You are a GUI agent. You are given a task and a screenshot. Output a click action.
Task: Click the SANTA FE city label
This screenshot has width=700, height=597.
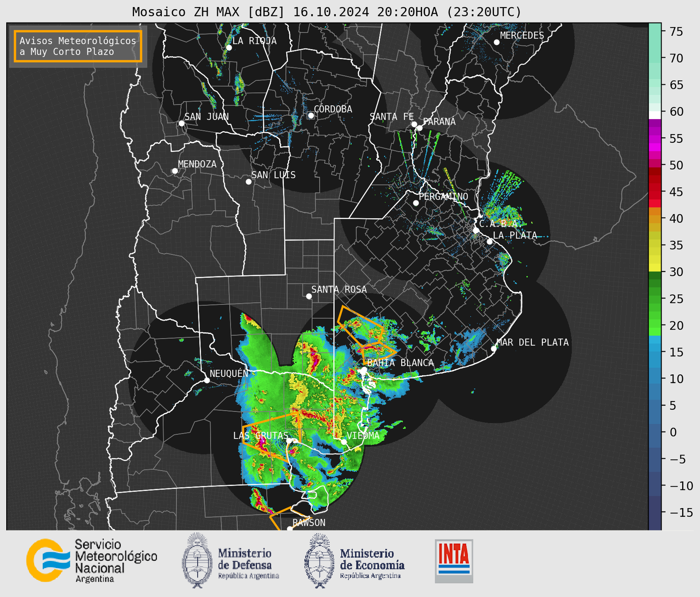pyautogui.click(x=392, y=117)
